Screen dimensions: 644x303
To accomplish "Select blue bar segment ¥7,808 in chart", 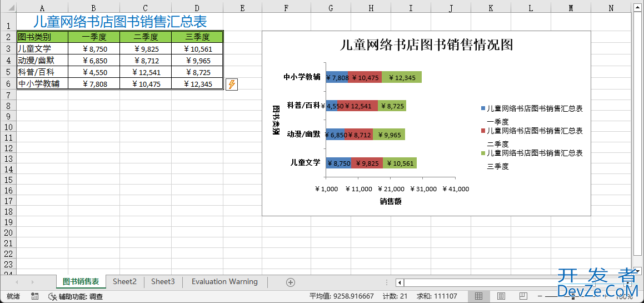I will pos(337,77).
